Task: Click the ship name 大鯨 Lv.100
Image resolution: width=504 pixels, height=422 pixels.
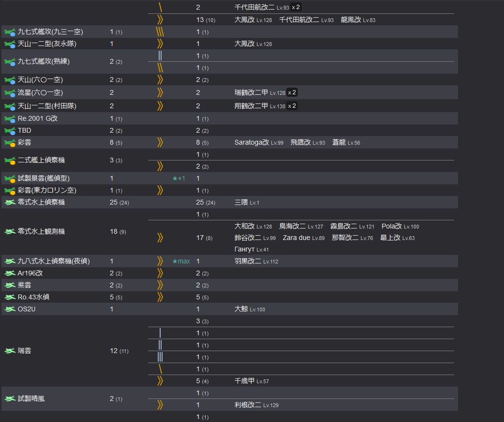Action: 250,309
